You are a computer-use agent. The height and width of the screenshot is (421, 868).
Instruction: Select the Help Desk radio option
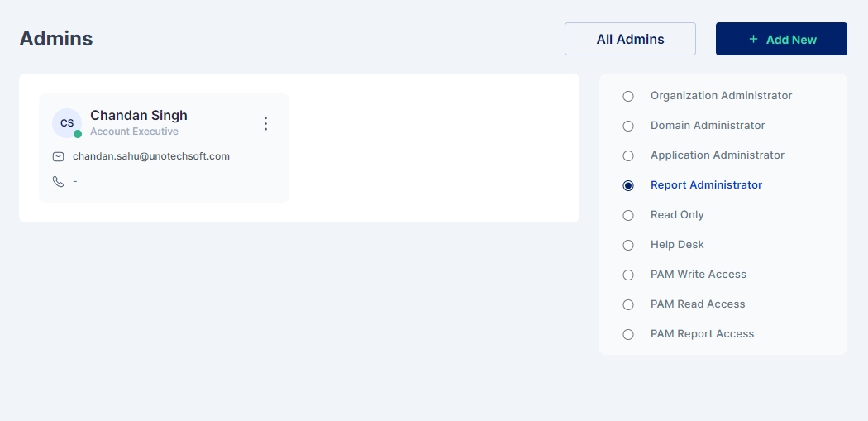[x=628, y=245]
